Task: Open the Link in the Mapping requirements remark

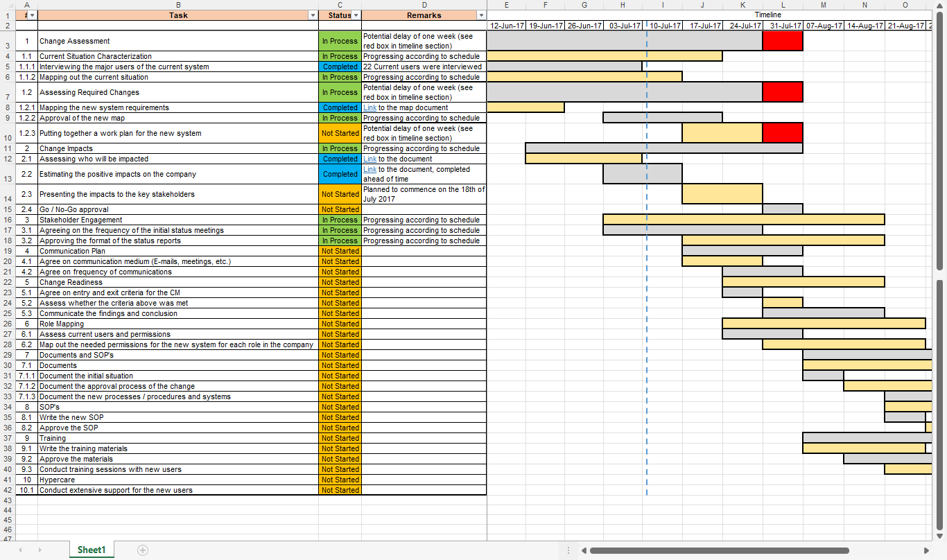Action: (x=370, y=107)
